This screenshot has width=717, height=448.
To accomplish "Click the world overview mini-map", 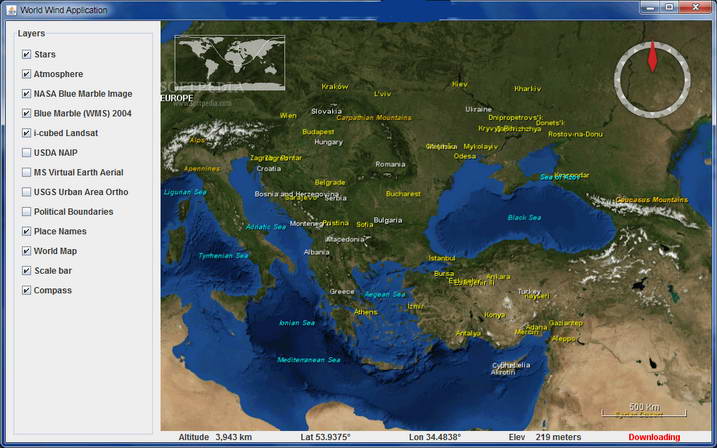I will (230, 63).
